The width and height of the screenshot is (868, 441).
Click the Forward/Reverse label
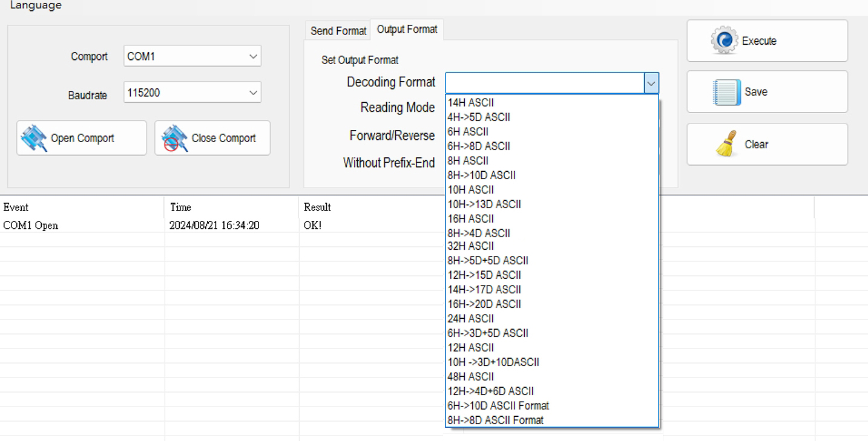click(392, 136)
